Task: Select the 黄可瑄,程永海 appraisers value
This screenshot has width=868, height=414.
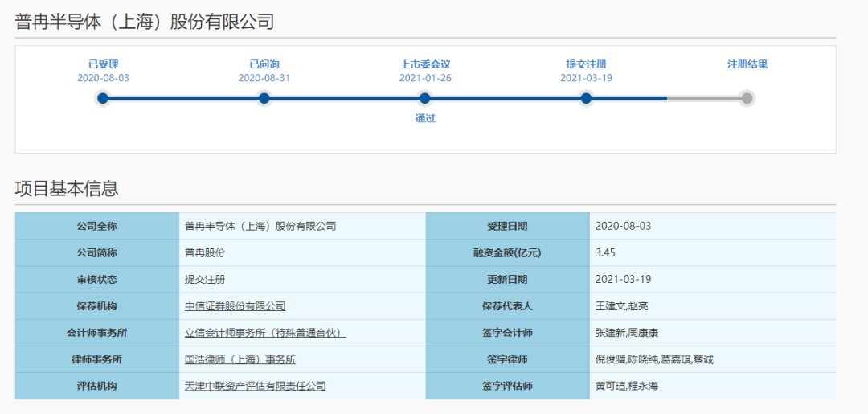Action: (x=627, y=386)
